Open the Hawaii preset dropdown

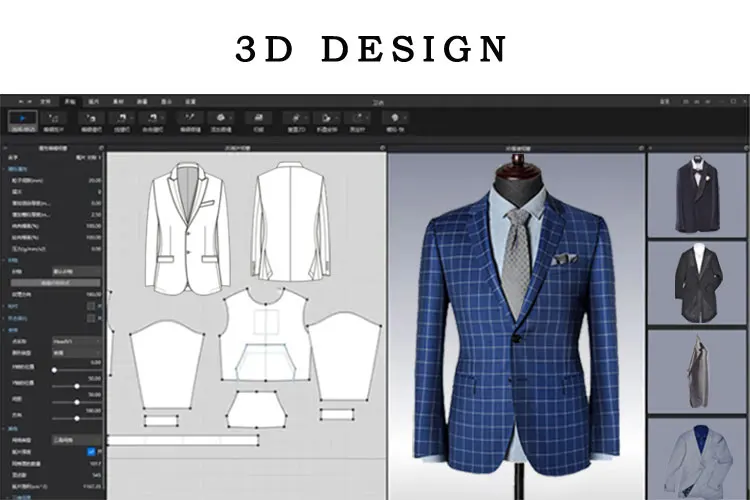tap(77, 341)
